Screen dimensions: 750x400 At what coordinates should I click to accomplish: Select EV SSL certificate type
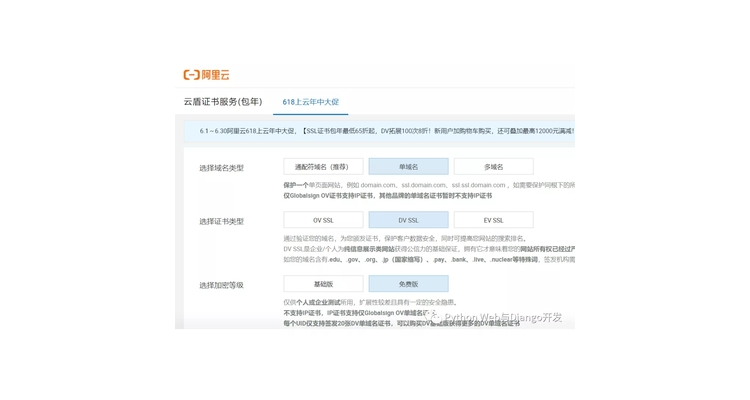point(494,220)
